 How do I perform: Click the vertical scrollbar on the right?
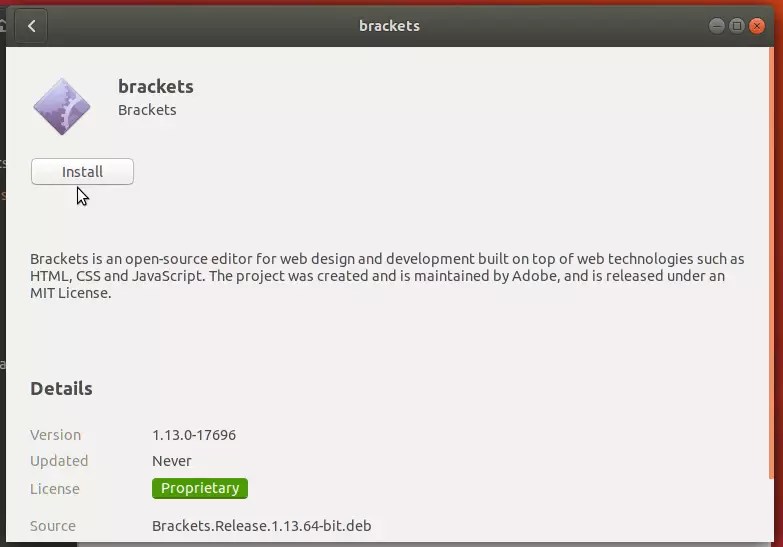coord(771,262)
